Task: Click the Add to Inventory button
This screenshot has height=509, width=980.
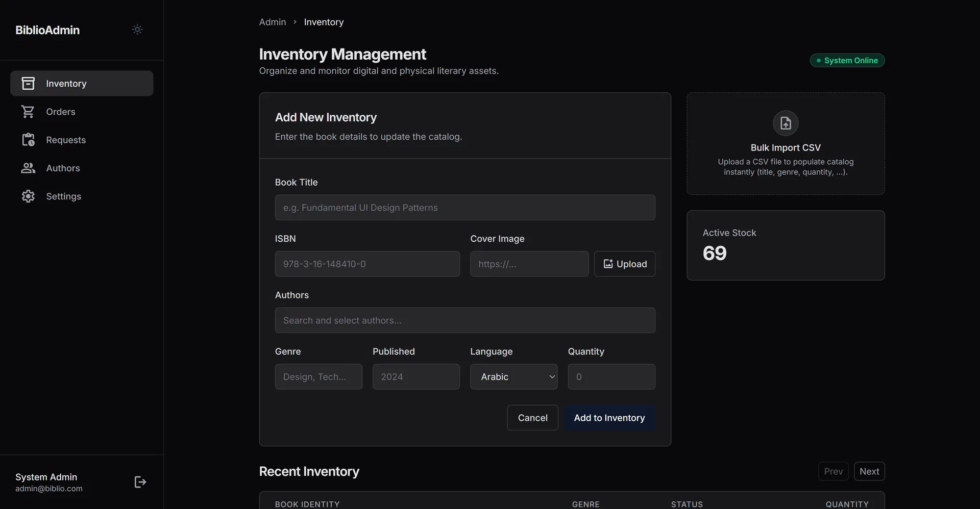Action: coord(609,418)
